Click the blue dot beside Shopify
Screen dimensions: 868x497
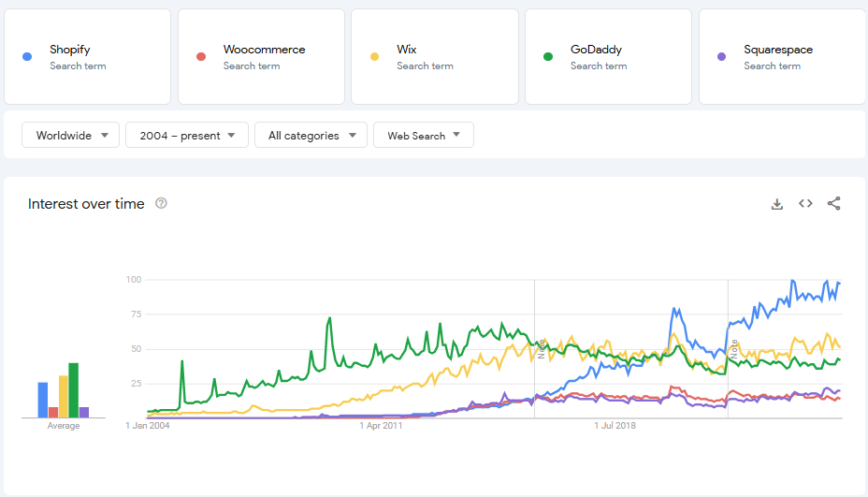click(27, 57)
